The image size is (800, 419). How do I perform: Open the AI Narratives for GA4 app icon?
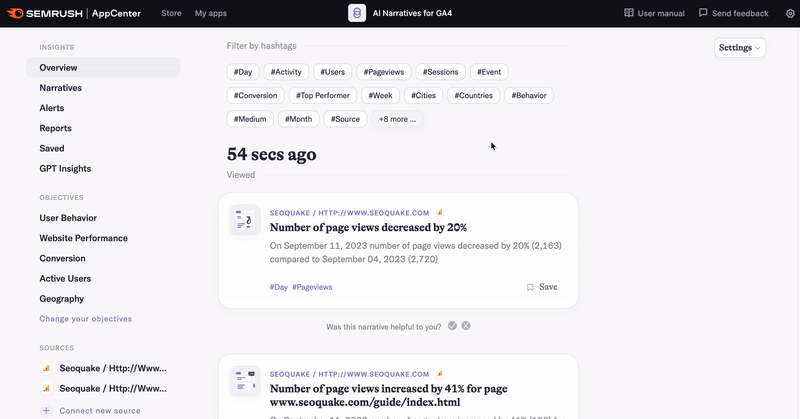(357, 13)
